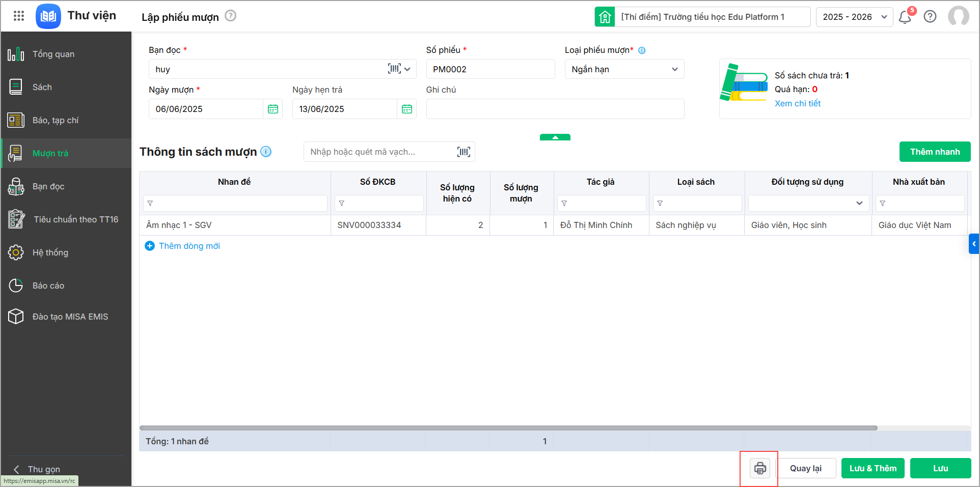The height and width of the screenshot is (487, 980).
Task: Open Hệ thống settings menu
Action: coord(66,252)
